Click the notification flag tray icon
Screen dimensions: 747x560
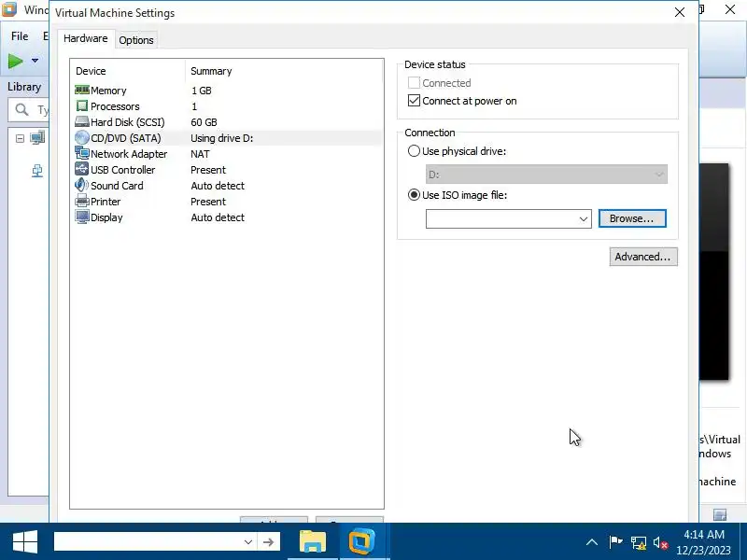pyautogui.click(x=615, y=542)
